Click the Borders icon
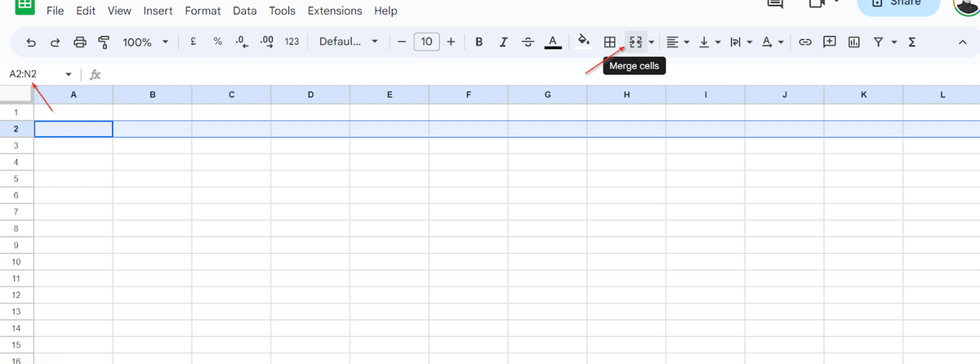980x364 pixels. [x=609, y=42]
